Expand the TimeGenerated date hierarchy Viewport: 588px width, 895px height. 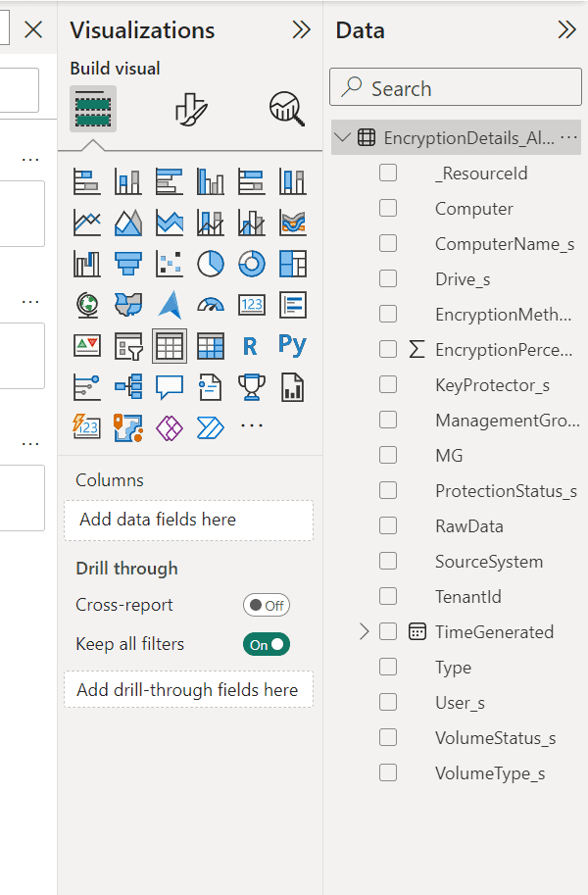(365, 632)
